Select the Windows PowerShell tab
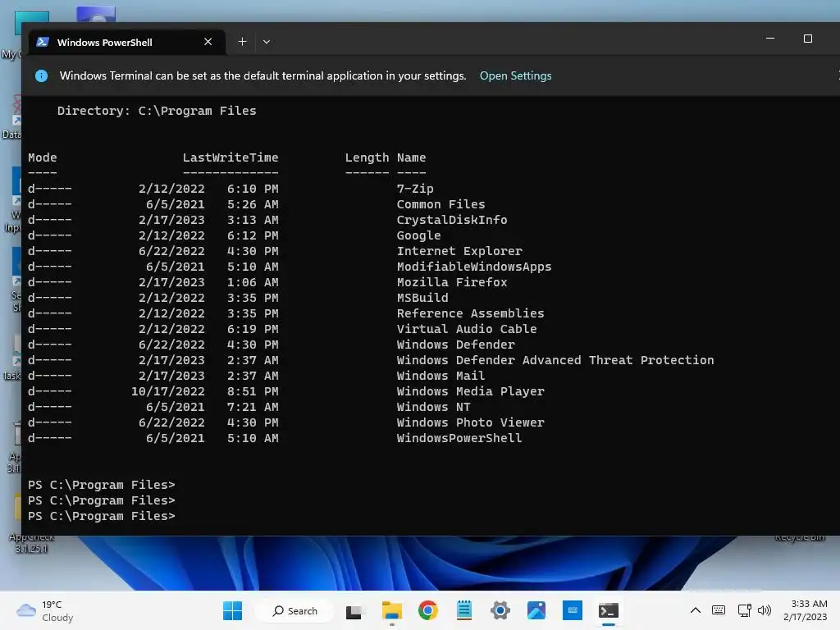 click(x=127, y=42)
